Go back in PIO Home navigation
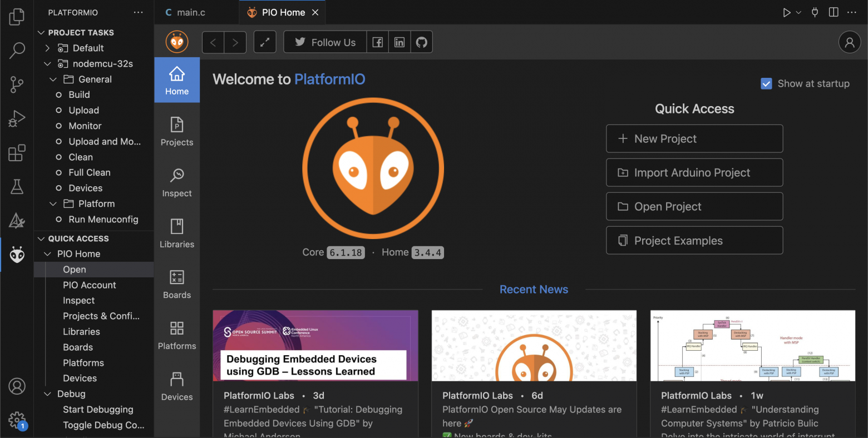The height and width of the screenshot is (438, 868). pyautogui.click(x=213, y=42)
